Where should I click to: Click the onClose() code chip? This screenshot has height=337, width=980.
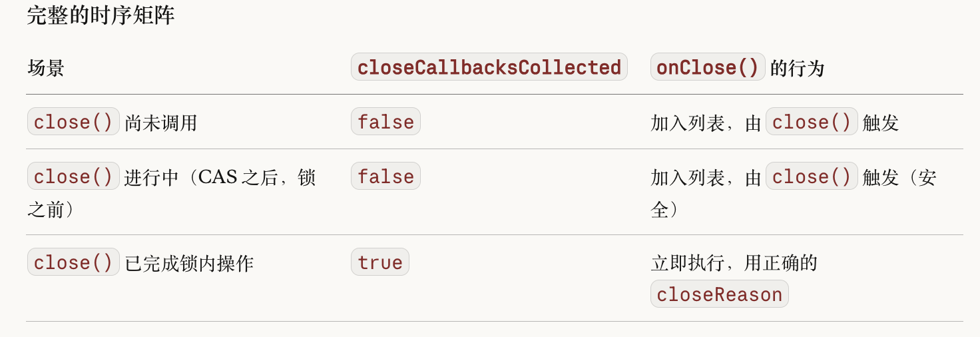coord(708,67)
